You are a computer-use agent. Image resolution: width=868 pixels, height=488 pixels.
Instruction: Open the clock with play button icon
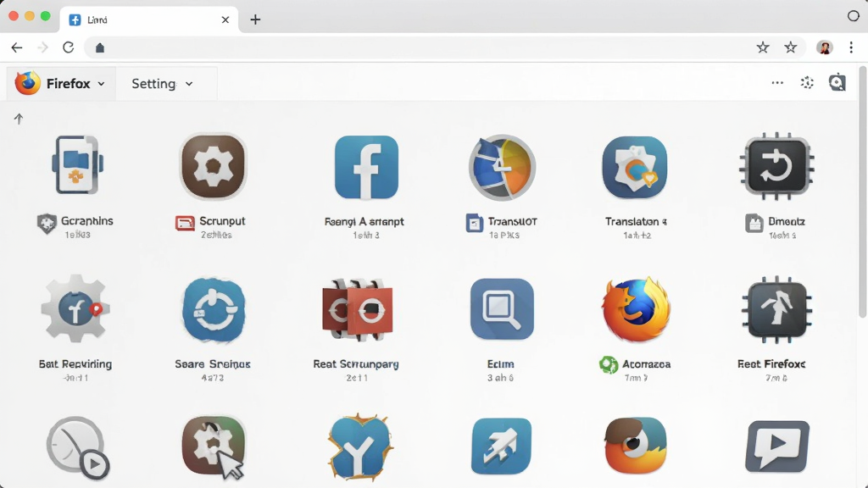(x=77, y=447)
